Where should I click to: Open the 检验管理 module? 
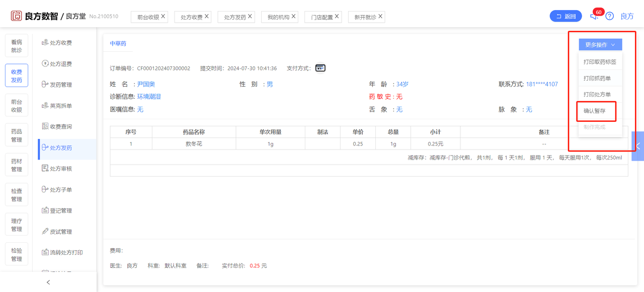(x=17, y=255)
